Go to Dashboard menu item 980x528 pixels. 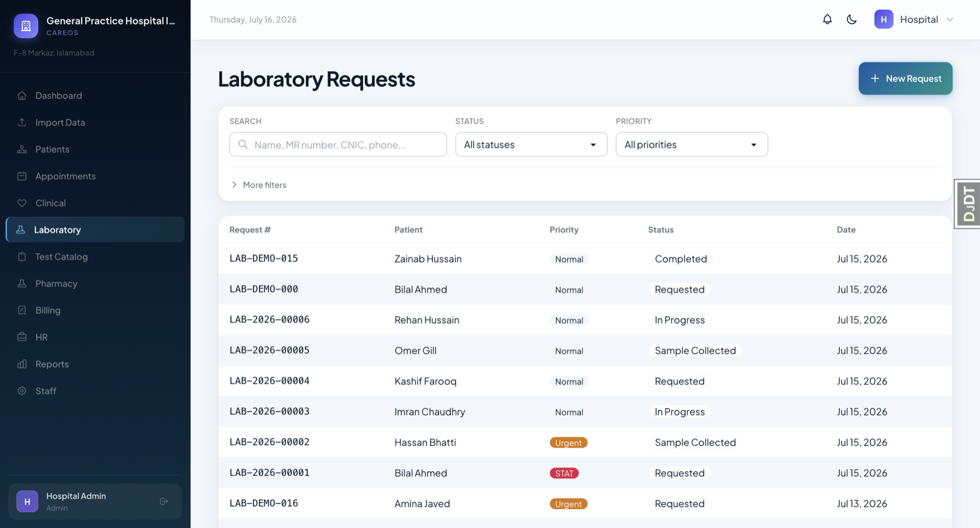tap(95, 96)
